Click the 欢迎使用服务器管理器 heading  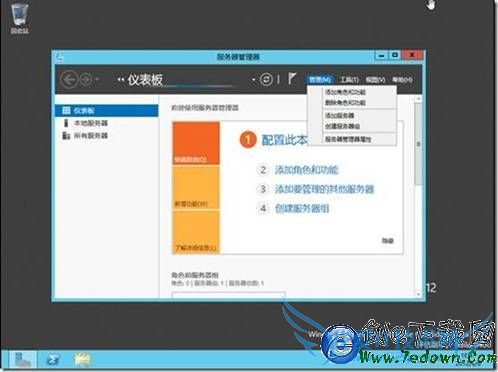click(x=205, y=108)
